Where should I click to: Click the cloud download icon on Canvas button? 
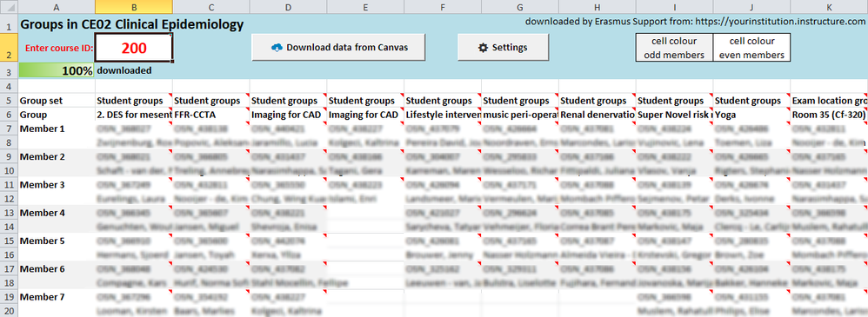point(277,48)
